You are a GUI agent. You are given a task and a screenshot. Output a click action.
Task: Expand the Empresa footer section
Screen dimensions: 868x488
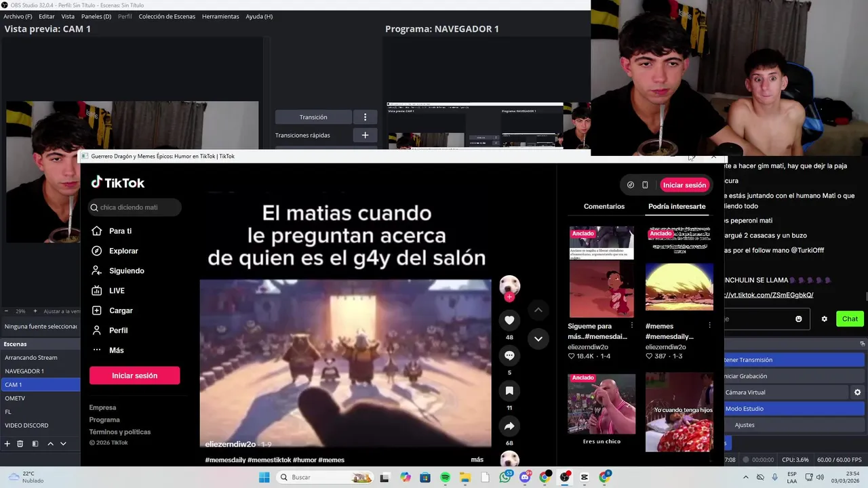pos(102,407)
